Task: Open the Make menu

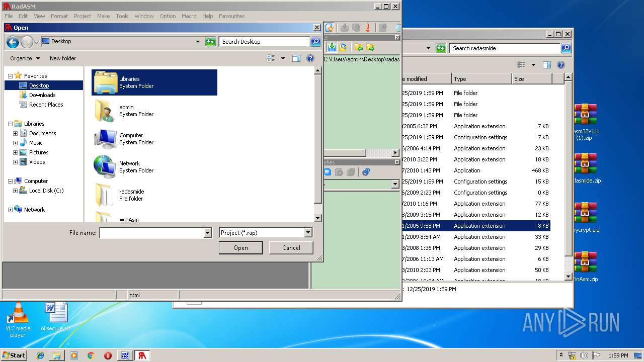Action: point(104,16)
